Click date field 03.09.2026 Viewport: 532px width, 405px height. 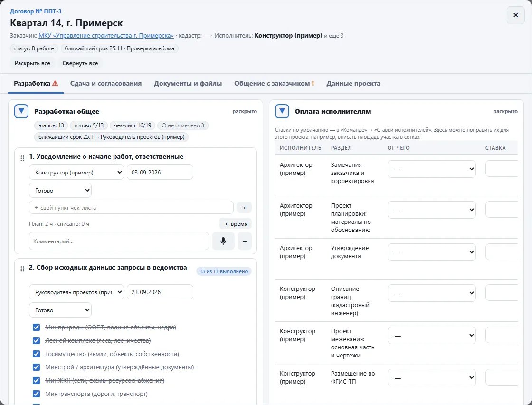(x=160, y=172)
